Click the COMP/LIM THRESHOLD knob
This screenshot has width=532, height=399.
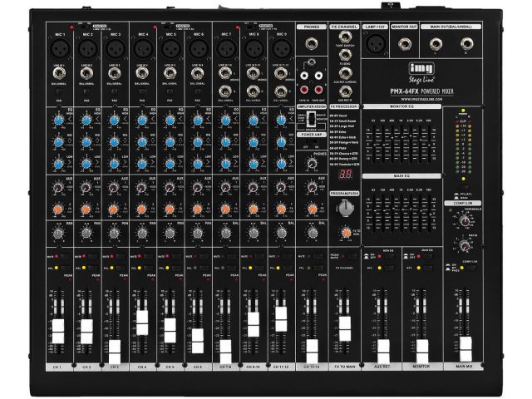(x=464, y=221)
